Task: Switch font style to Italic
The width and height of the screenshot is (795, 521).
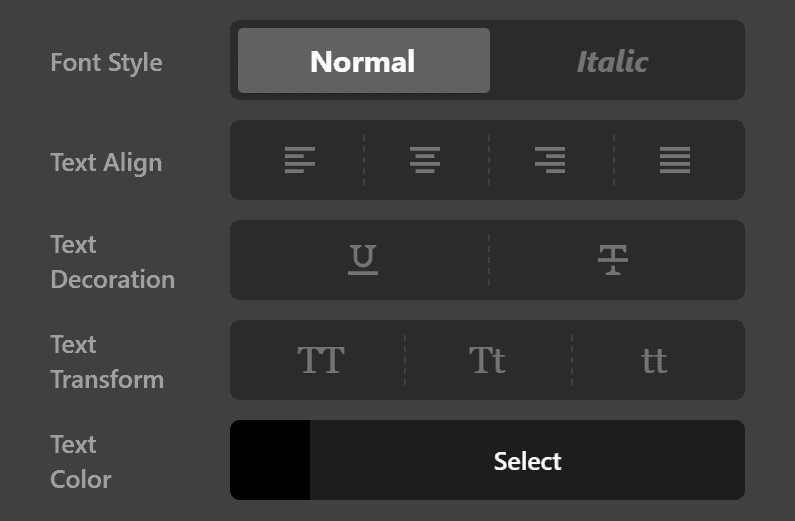Action: click(613, 61)
